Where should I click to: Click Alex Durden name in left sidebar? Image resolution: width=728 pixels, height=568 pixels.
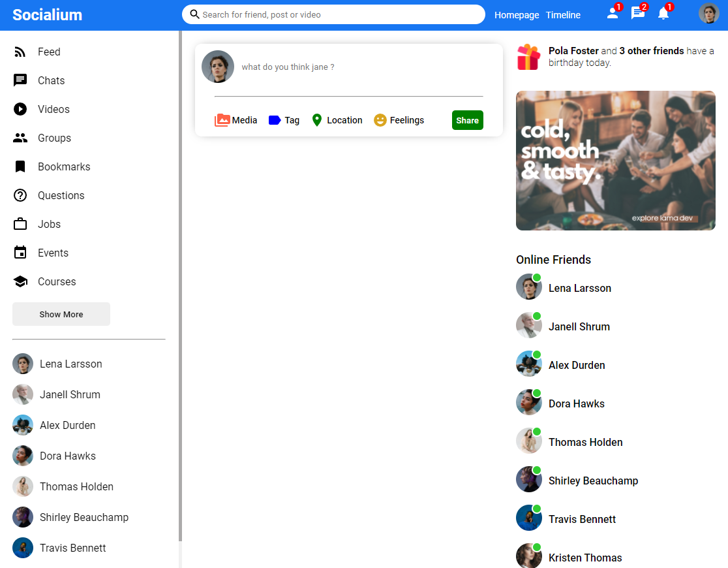(68, 425)
